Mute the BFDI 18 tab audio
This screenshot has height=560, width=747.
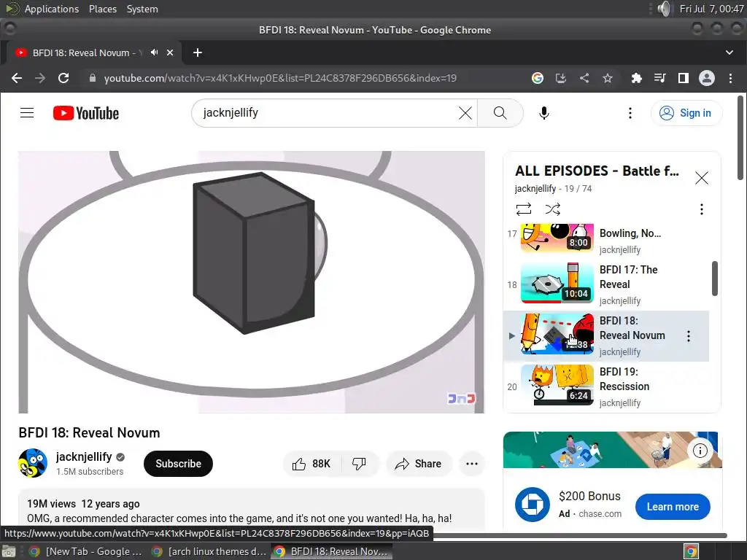tap(155, 52)
